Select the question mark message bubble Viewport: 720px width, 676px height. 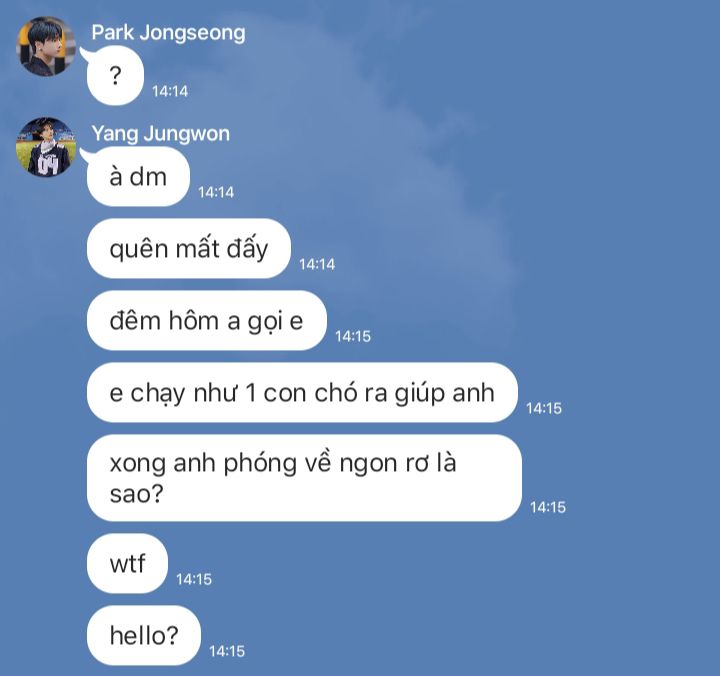coord(115,76)
